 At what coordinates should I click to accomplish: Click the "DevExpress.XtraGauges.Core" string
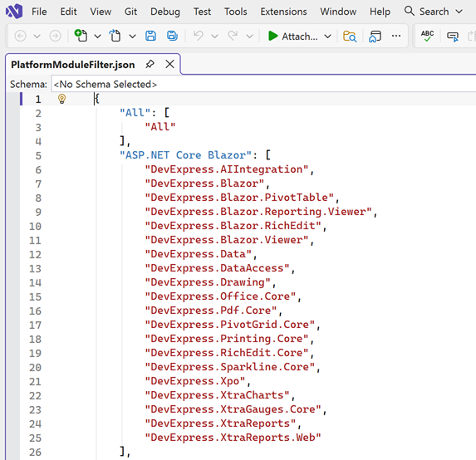click(x=233, y=409)
